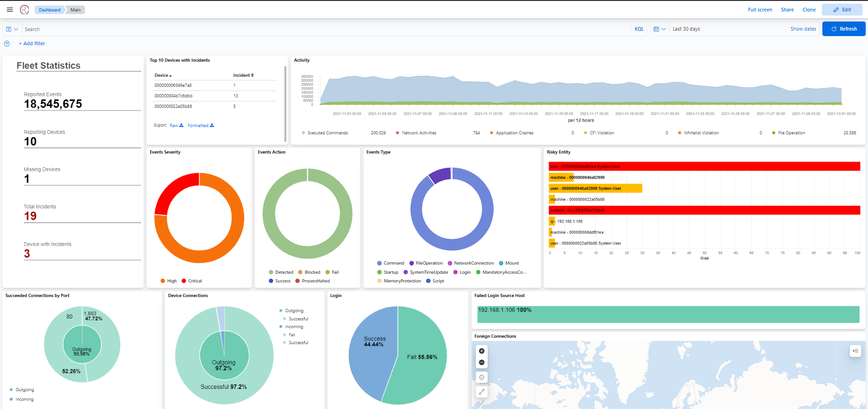Open the saved query dropdown beside Search
This screenshot has width=868, height=409.
(x=12, y=29)
